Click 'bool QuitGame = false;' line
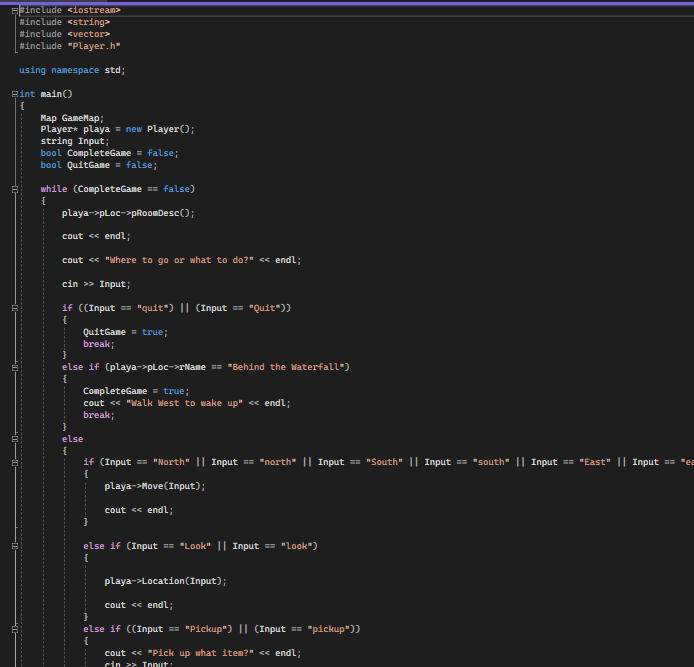This screenshot has width=694, height=667. coord(99,165)
